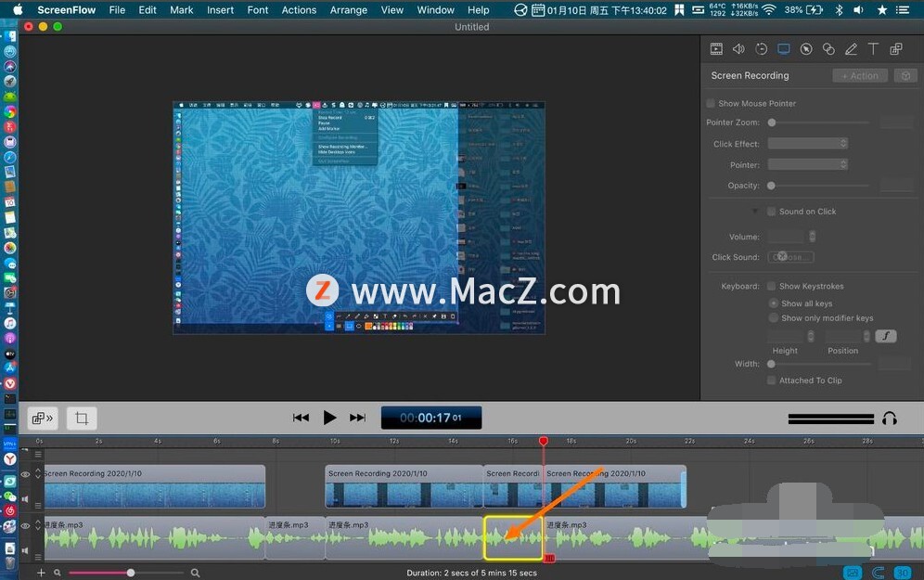The height and width of the screenshot is (580, 924).
Task: Tick the Sound on Click checkbox
Action: click(771, 211)
